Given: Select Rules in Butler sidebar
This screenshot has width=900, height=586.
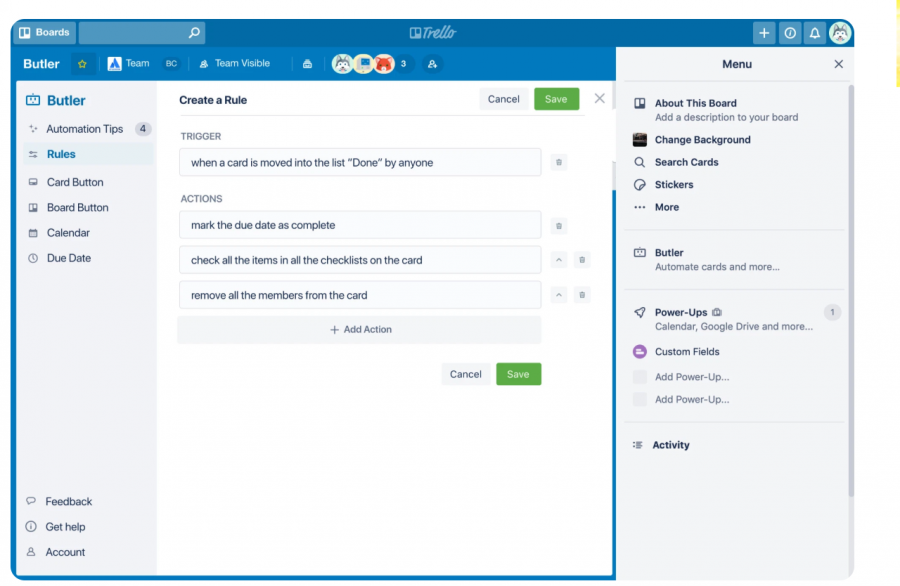Looking at the screenshot, I should [88, 154].
